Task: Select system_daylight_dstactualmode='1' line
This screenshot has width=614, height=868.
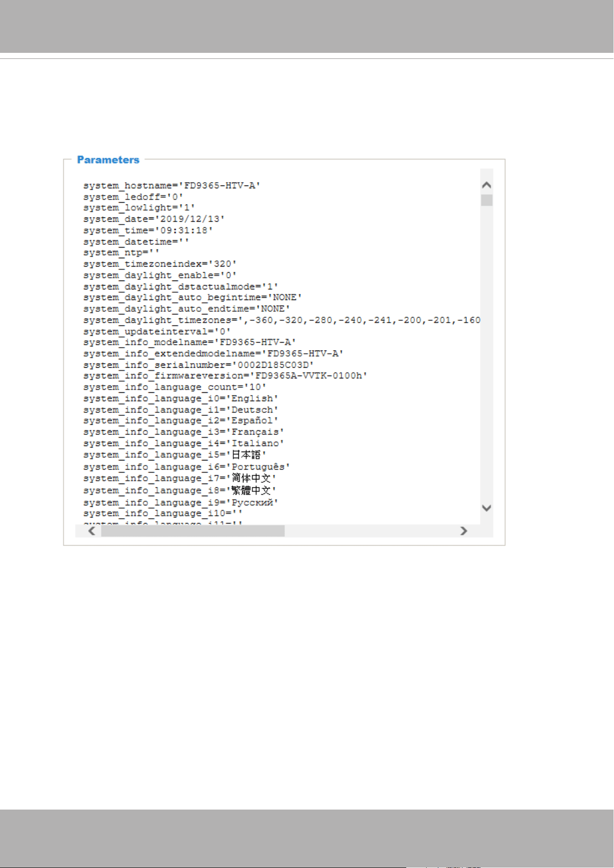Action: [x=181, y=287]
